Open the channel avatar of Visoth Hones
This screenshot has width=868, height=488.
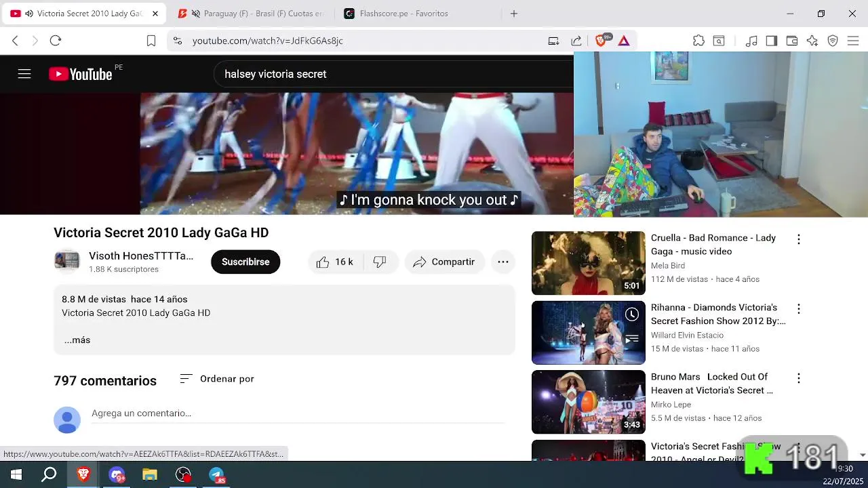click(x=67, y=262)
